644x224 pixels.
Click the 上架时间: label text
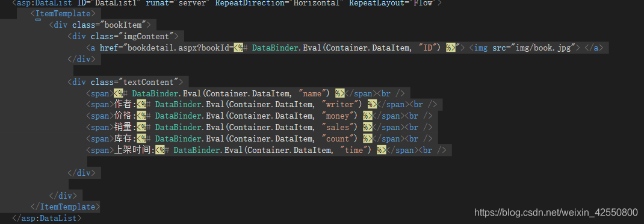pos(134,151)
